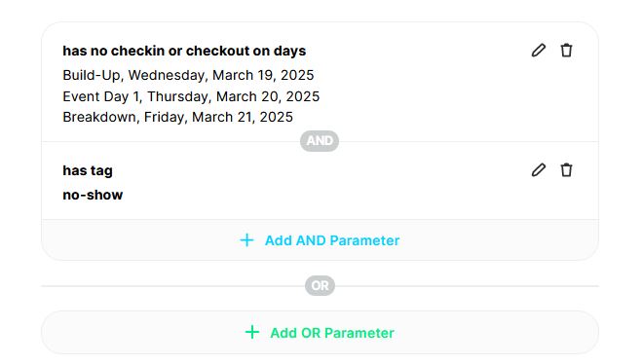Delete the has tag no-show parameter
642x364 pixels.
(566, 169)
